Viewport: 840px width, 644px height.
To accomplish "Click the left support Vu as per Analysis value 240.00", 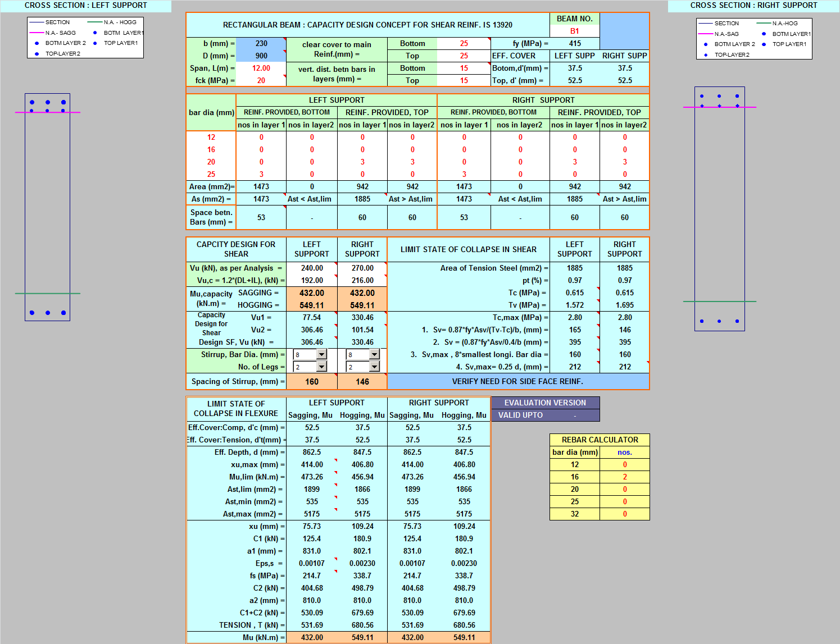I will (312, 268).
